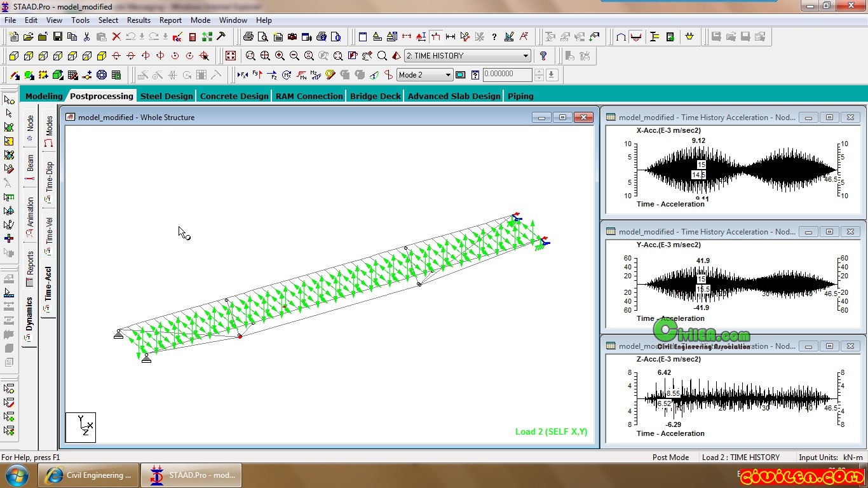This screenshot has height=488, width=868.
Task: Switch to the Piping tab
Action: pyautogui.click(x=520, y=96)
